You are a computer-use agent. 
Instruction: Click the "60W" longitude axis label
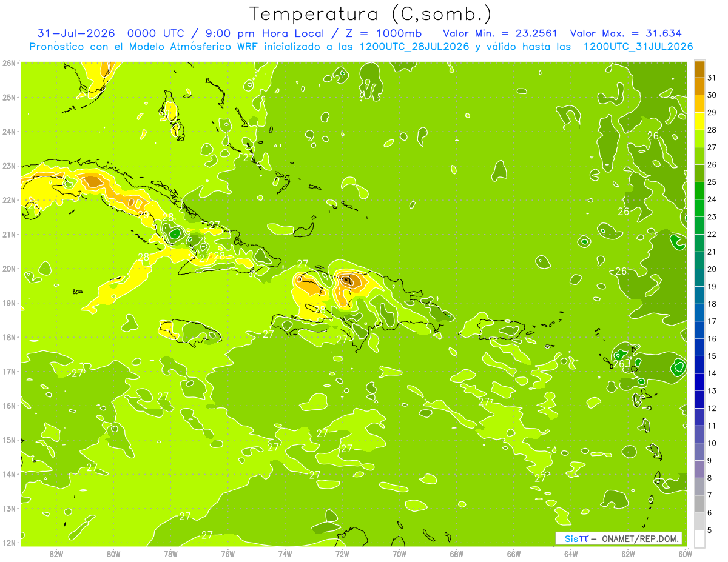click(x=685, y=554)
